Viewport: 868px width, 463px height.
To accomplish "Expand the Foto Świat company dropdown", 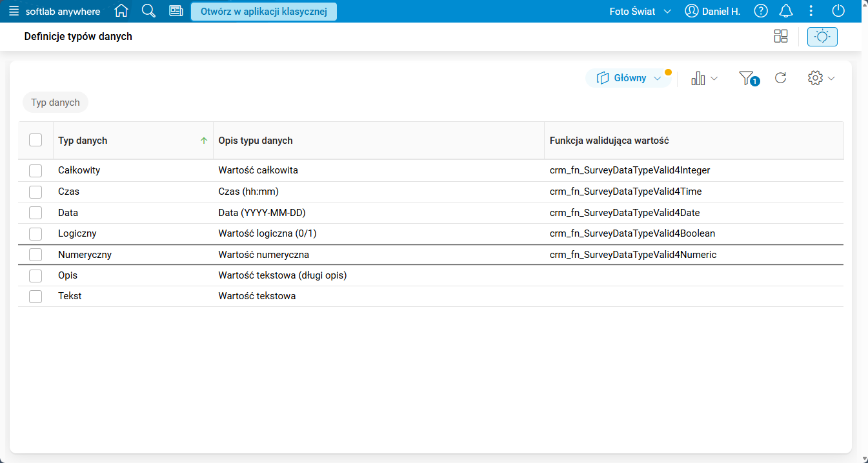I will click(x=640, y=11).
